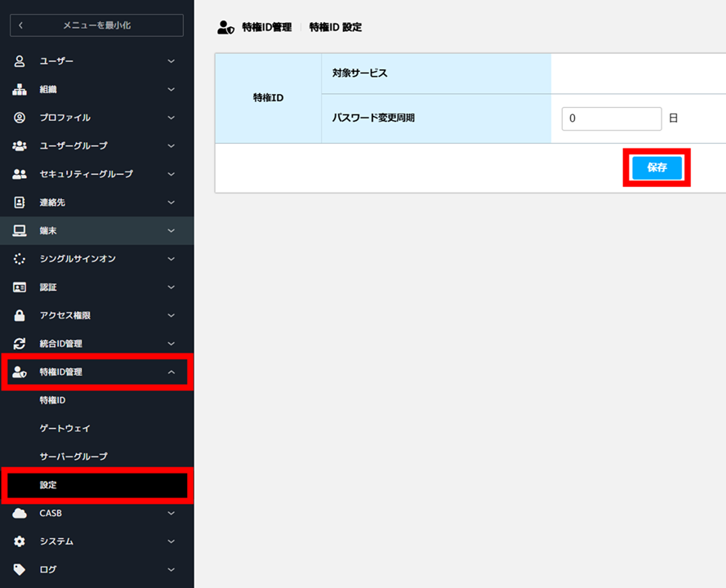Select the 設定 submenu item
The height and width of the screenshot is (588, 726).
(98, 485)
